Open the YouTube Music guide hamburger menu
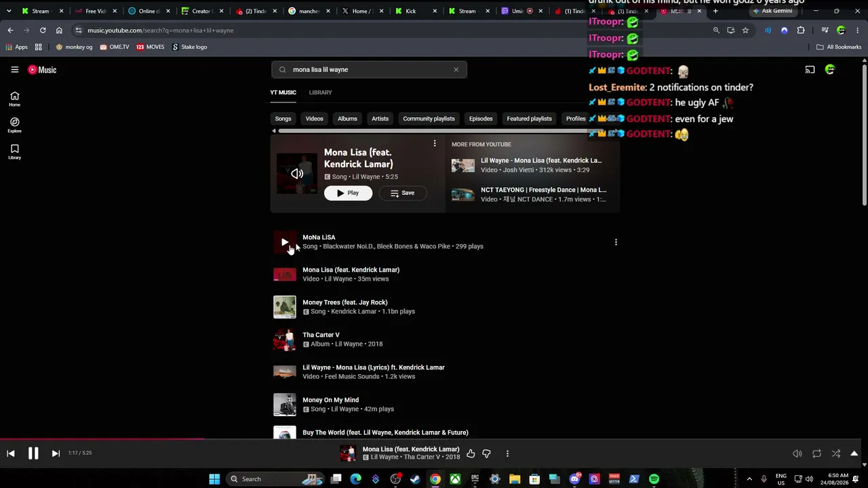 point(14,70)
